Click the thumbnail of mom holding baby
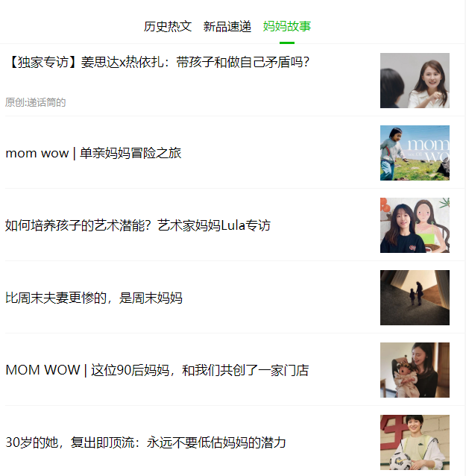 pyautogui.click(x=415, y=370)
